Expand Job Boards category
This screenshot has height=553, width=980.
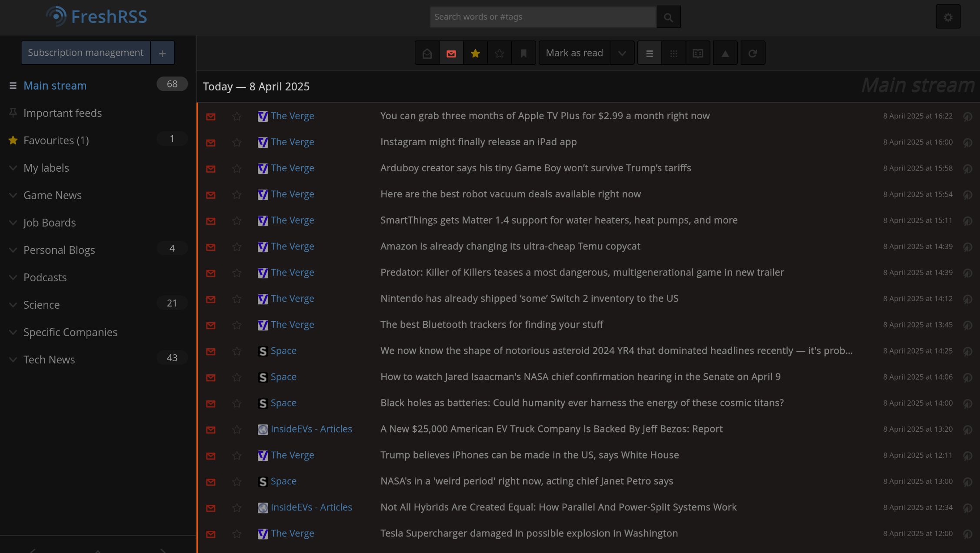(13, 223)
